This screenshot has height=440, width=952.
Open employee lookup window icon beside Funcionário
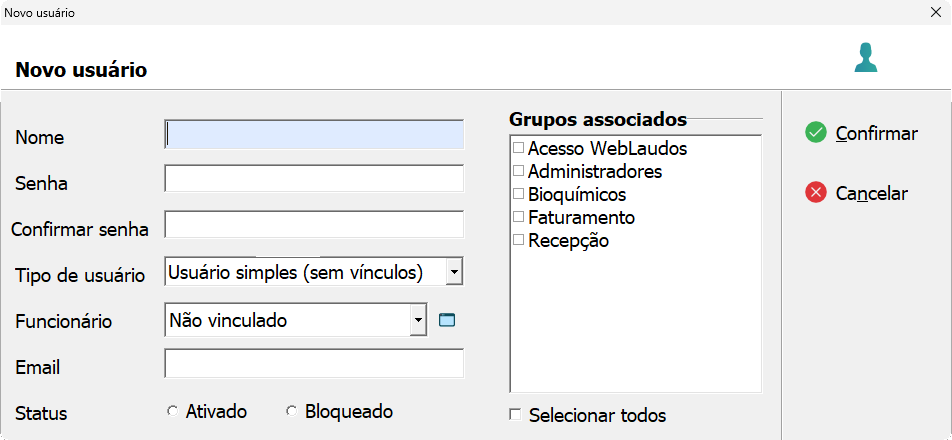[x=447, y=320]
